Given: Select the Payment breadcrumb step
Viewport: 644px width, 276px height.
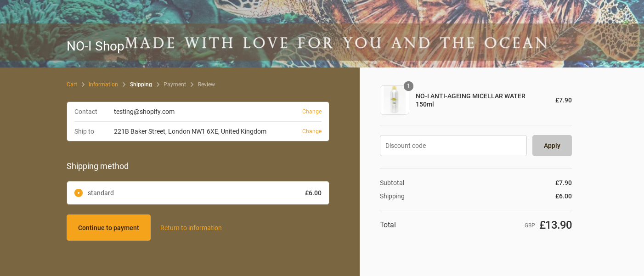Looking at the screenshot, I should [175, 84].
